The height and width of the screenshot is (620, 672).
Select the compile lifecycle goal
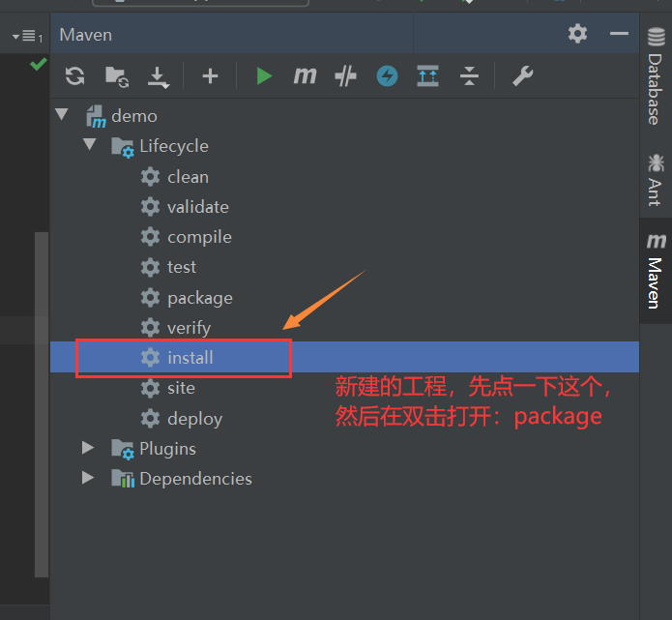pos(344,237)
